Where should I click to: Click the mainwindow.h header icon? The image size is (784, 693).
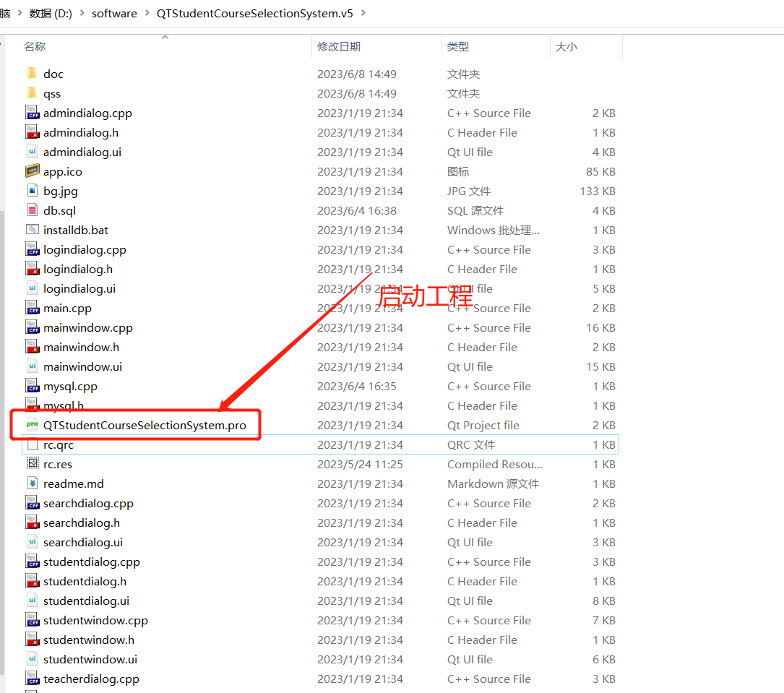coord(33,347)
